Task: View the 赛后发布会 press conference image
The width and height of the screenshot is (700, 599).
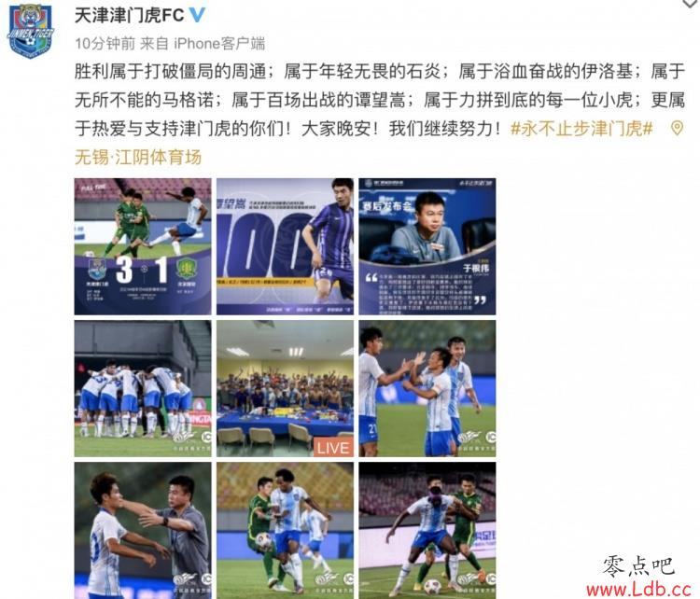Action: [x=427, y=246]
